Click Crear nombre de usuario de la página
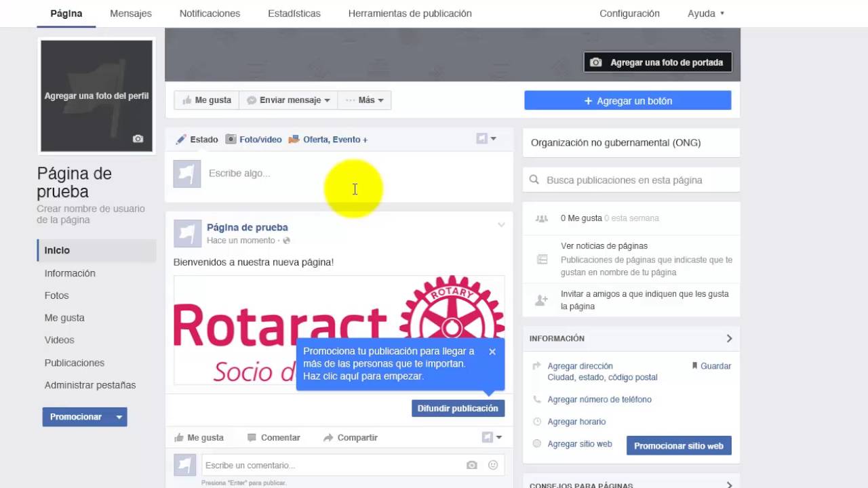 pyautogui.click(x=91, y=214)
